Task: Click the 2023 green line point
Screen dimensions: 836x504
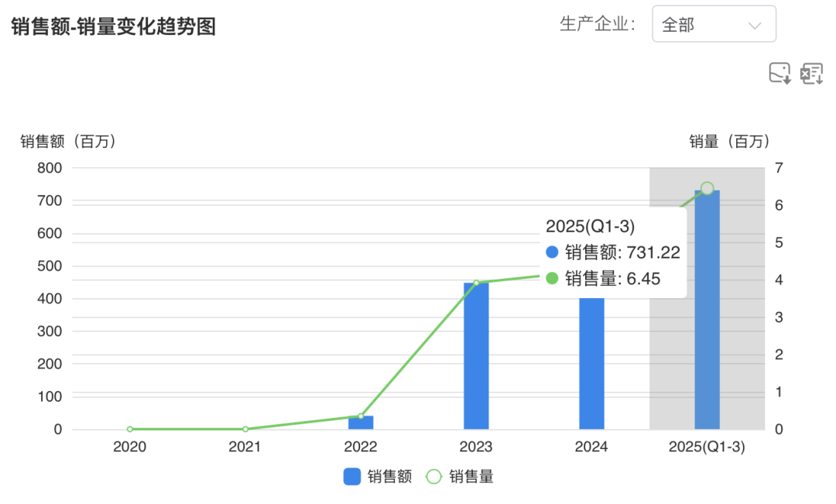Action: (476, 283)
